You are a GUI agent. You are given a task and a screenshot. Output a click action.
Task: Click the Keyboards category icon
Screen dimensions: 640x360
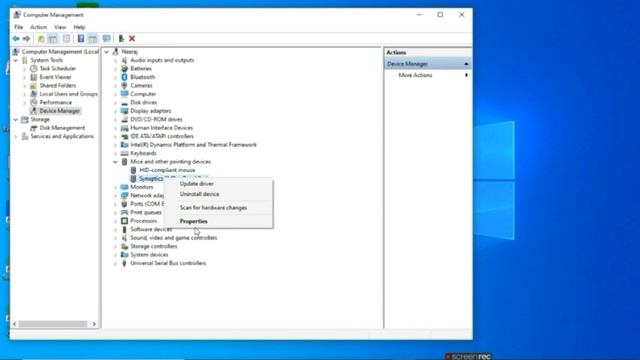click(x=124, y=153)
